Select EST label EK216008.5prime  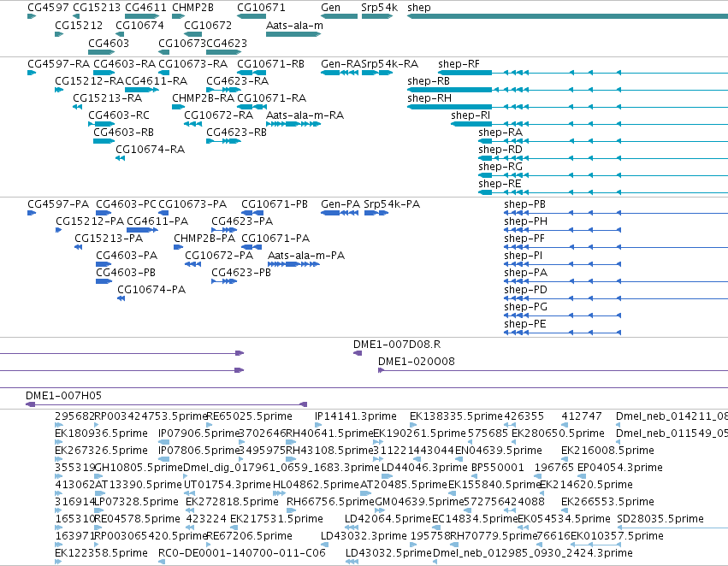pyautogui.click(x=607, y=451)
